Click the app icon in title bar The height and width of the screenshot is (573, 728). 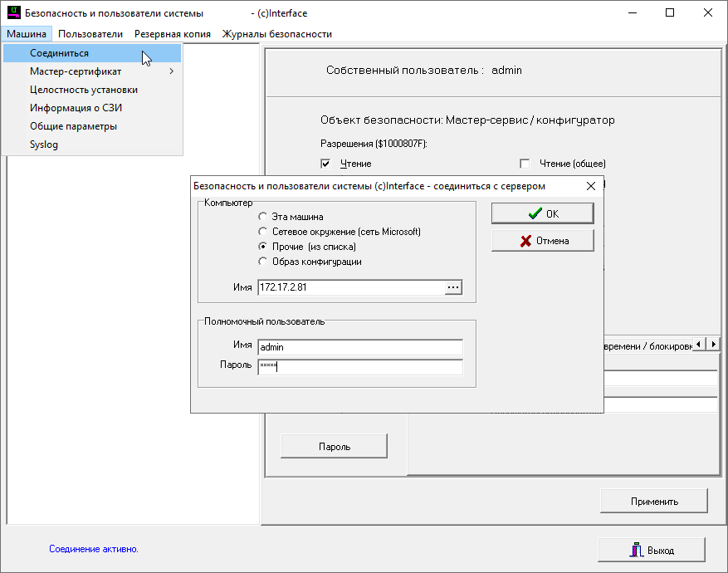pyautogui.click(x=13, y=13)
